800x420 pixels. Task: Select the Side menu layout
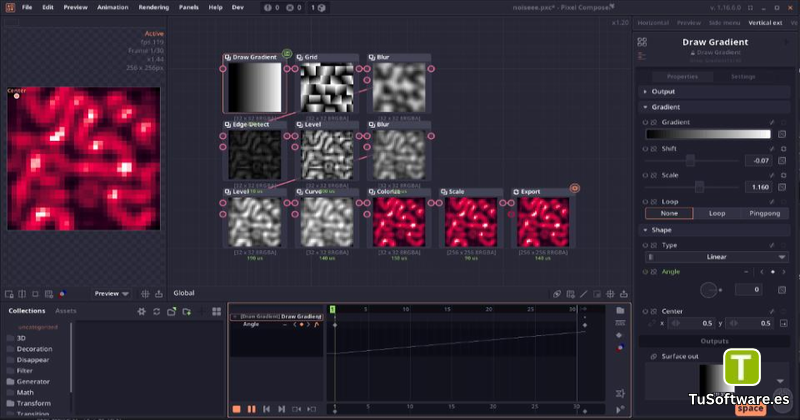724,23
